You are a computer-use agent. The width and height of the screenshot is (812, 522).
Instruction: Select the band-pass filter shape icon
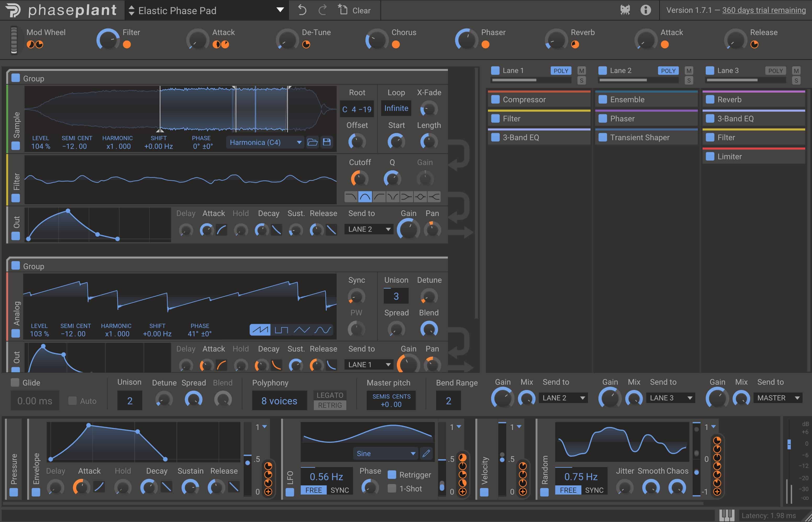(365, 197)
